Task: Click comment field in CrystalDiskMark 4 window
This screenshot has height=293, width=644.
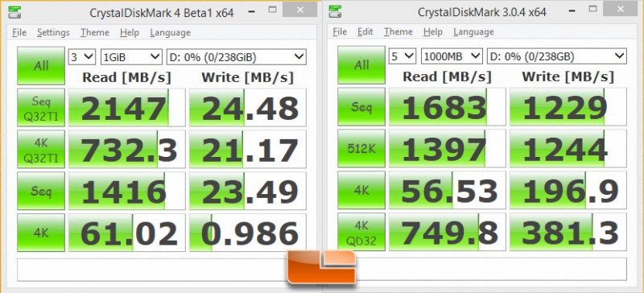Action: pos(152,270)
